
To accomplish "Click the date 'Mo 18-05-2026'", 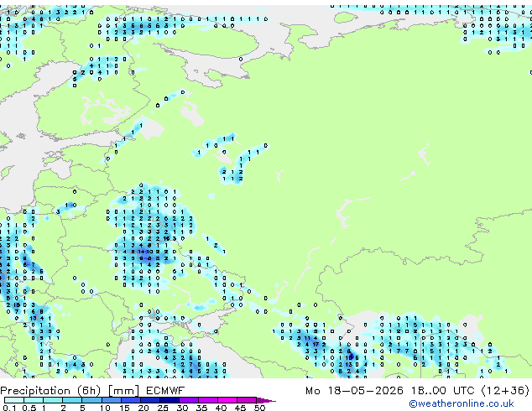I will pyautogui.click(x=354, y=391).
